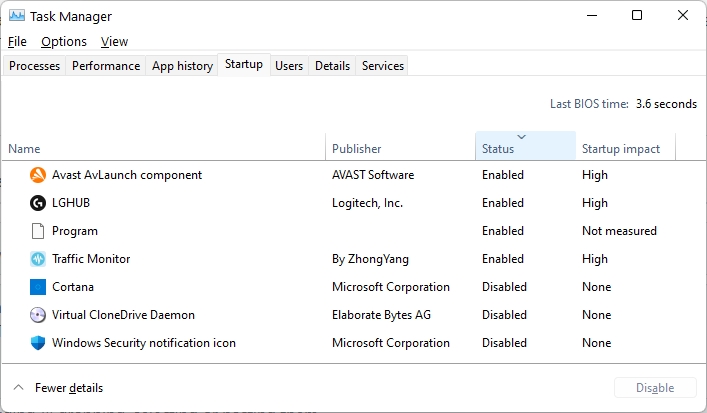This screenshot has width=707, height=413.
Task: Click Disabled status of Cortana
Action: pos(504,287)
